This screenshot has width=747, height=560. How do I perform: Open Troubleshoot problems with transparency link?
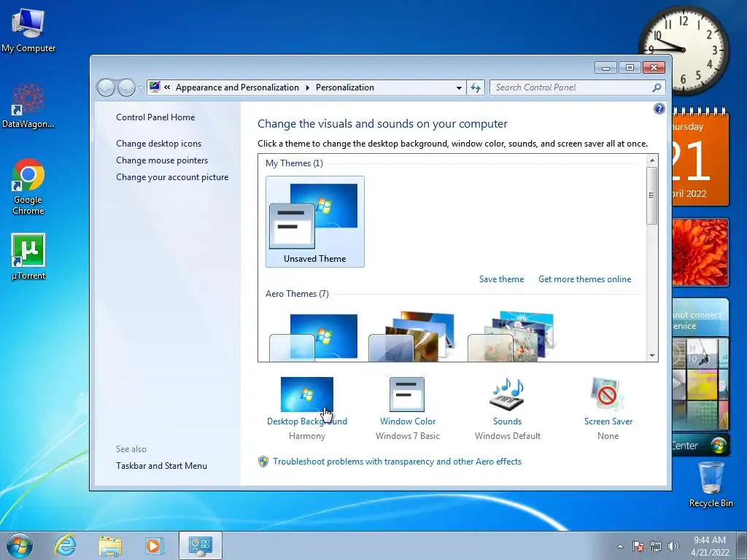(x=397, y=462)
